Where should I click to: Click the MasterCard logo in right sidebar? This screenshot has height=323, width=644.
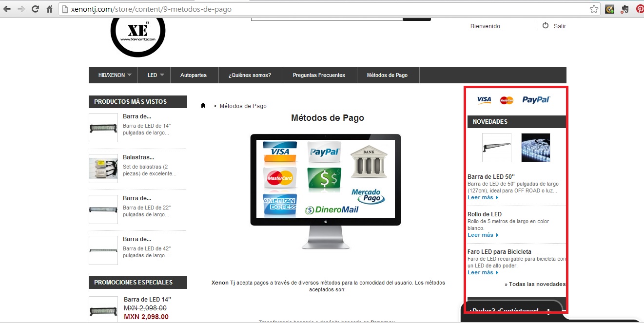[x=507, y=100]
